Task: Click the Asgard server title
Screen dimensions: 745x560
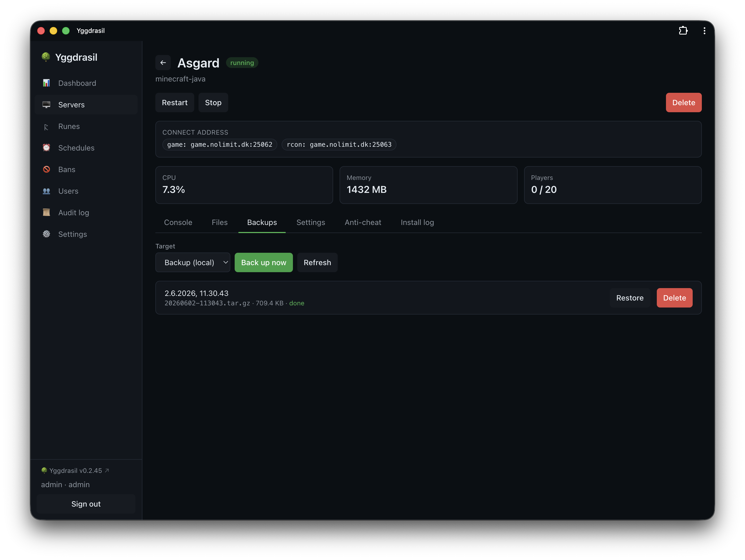Action: [x=198, y=63]
